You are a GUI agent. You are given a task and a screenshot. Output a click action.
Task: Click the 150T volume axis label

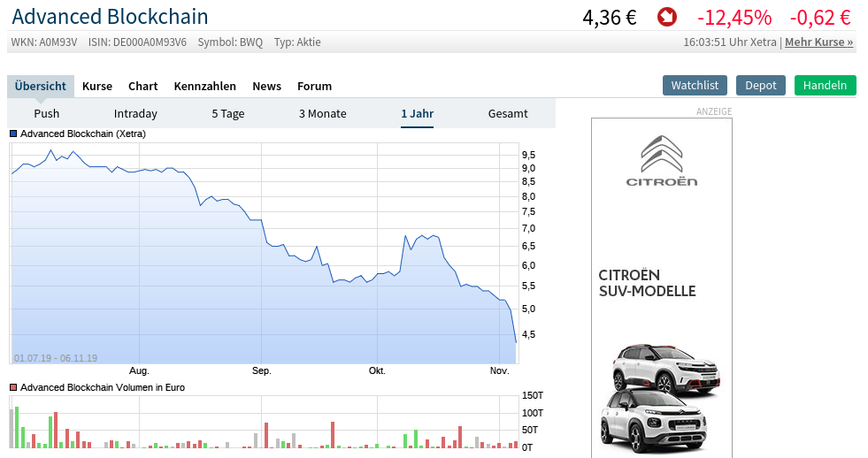tap(533, 395)
